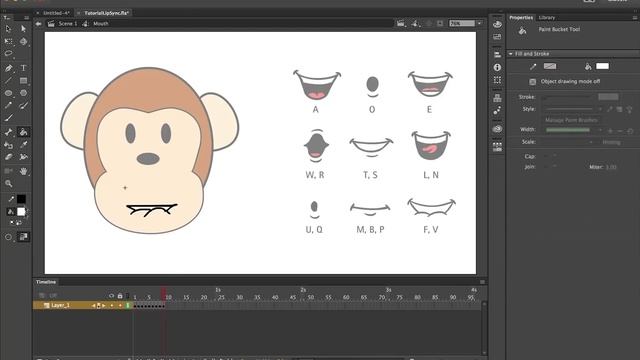The width and height of the screenshot is (640, 360).
Task: Open the stage zoom percentage dropdown
Action: coord(480,24)
